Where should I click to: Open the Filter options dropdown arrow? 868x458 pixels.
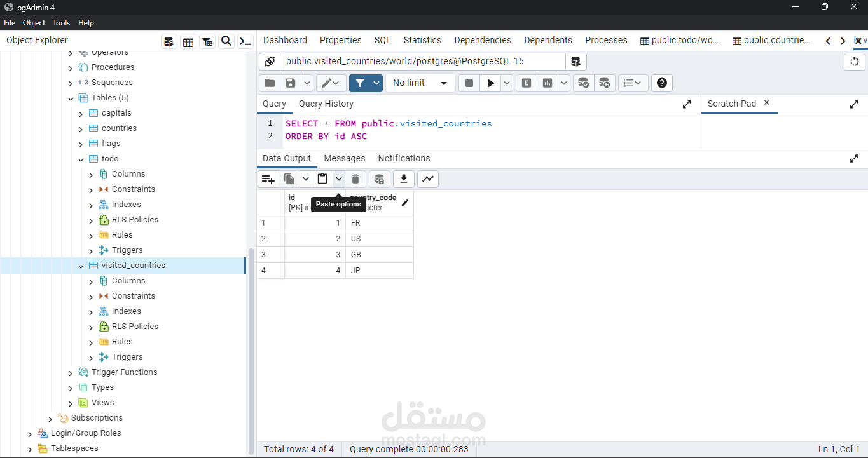(x=376, y=83)
